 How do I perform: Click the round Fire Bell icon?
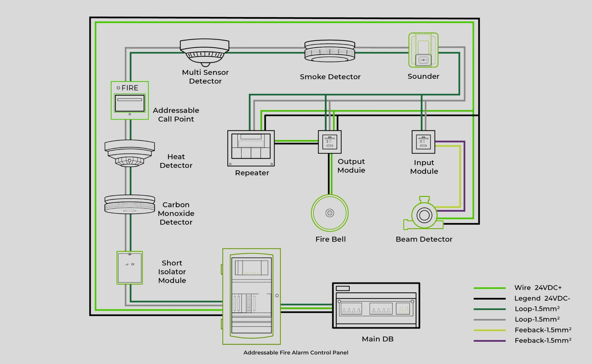click(330, 213)
